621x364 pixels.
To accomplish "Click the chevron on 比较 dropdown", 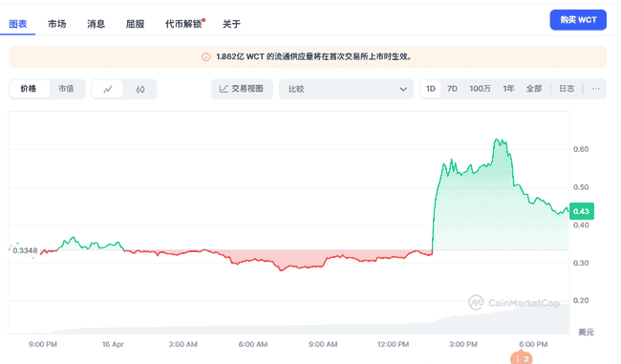I will pyautogui.click(x=403, y=89).
